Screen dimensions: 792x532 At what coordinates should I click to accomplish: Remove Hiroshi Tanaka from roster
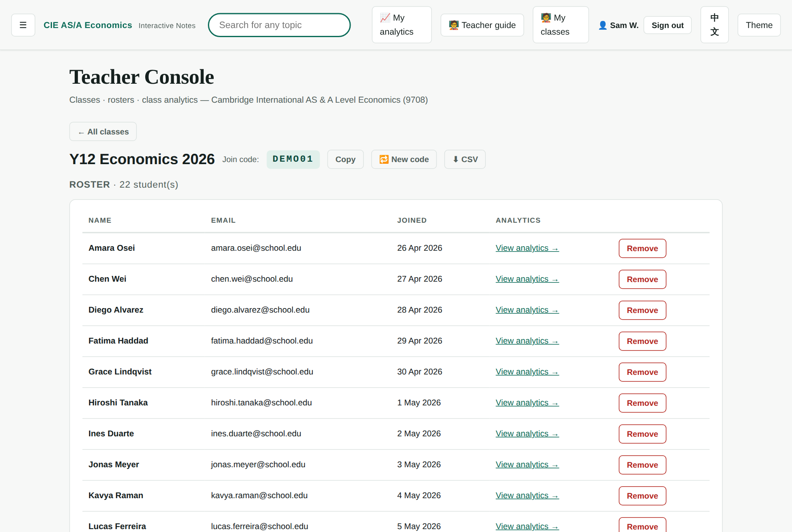tap(642, 403)
